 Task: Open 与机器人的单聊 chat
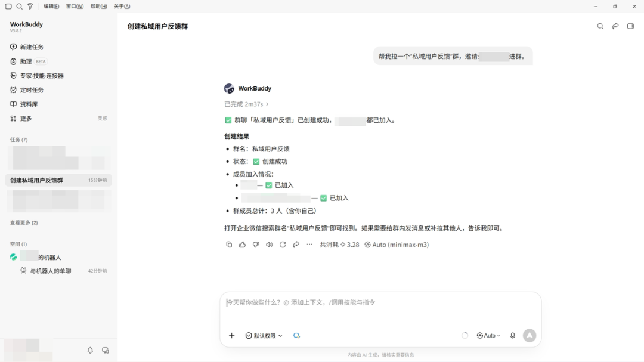coord(58,271)
